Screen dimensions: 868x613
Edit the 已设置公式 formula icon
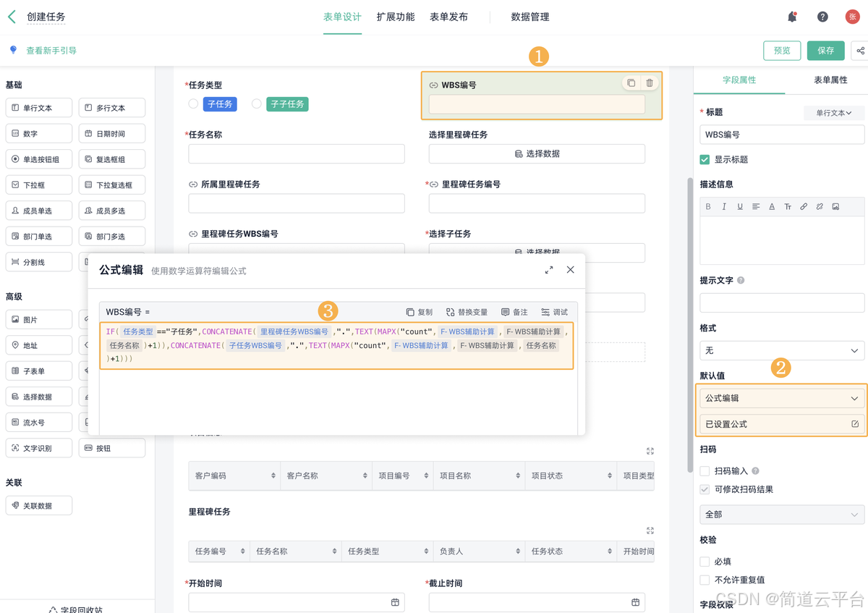coord(855,424)
